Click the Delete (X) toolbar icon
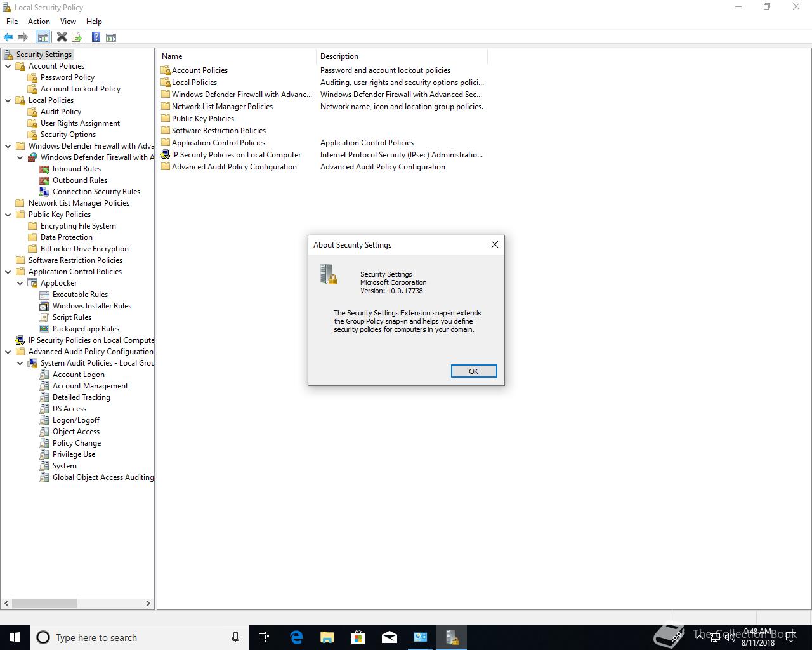The image size is (812, 650). (62, 37)
